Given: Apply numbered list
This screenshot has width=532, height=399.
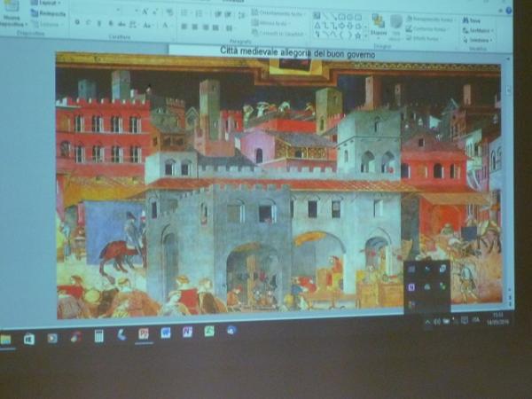Looking at the screenshot, I should point(199,13).
